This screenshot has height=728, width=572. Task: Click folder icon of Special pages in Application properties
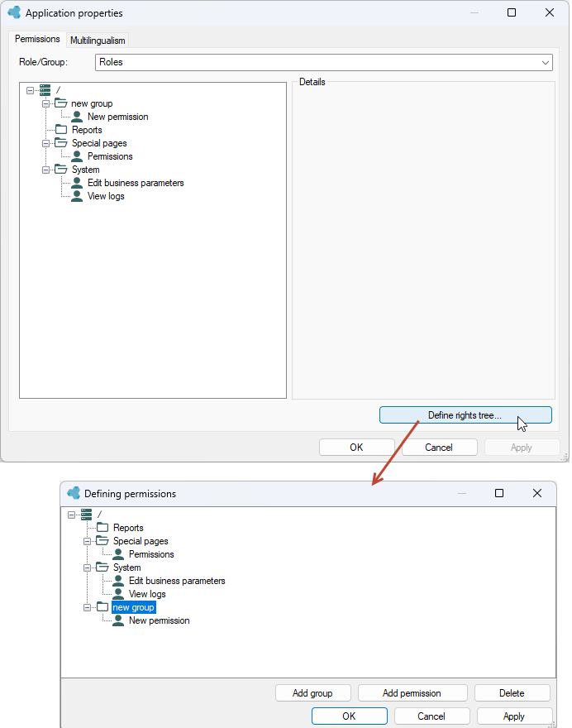pyautogui.click(x=61, y=143)
